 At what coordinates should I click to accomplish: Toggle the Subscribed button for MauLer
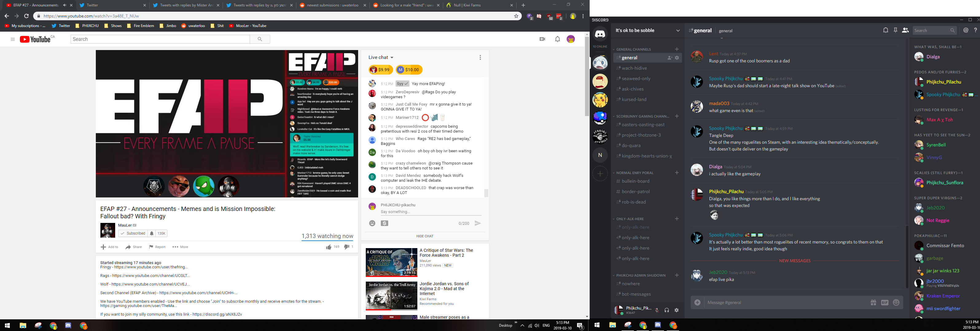[x=133, y=233]
